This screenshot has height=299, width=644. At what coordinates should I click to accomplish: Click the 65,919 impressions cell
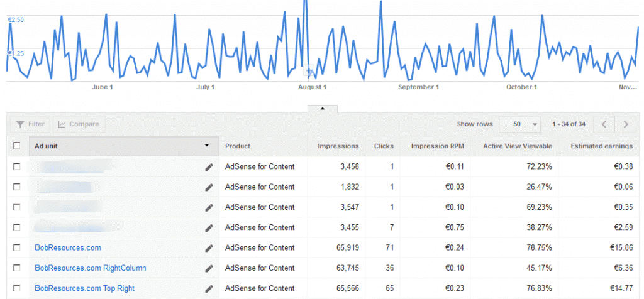347,247
